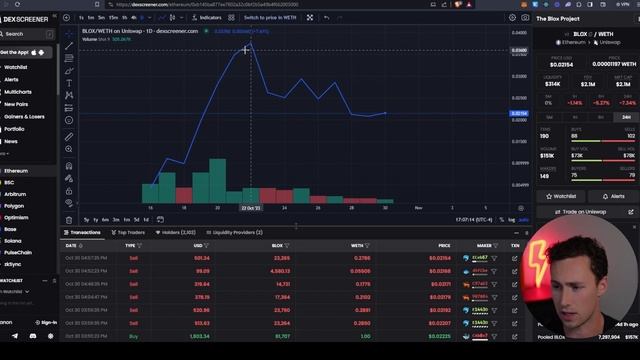
Task: Set chart date range to 1d
Action: tap(146, 220)
